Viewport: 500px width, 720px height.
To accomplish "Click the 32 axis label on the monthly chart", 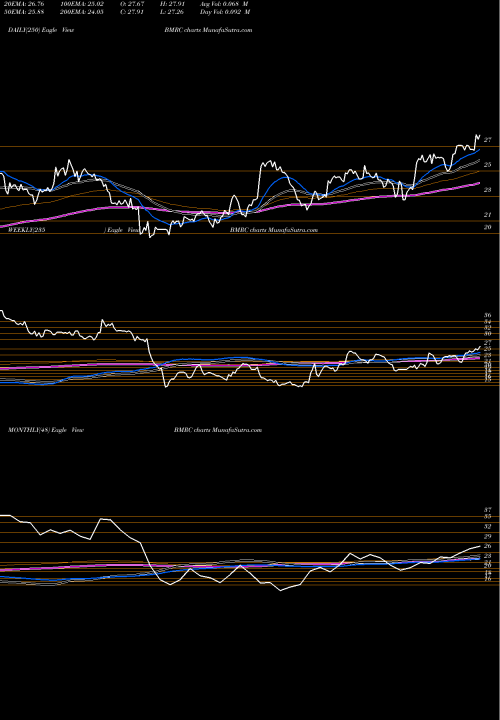I will click(488, 526).
